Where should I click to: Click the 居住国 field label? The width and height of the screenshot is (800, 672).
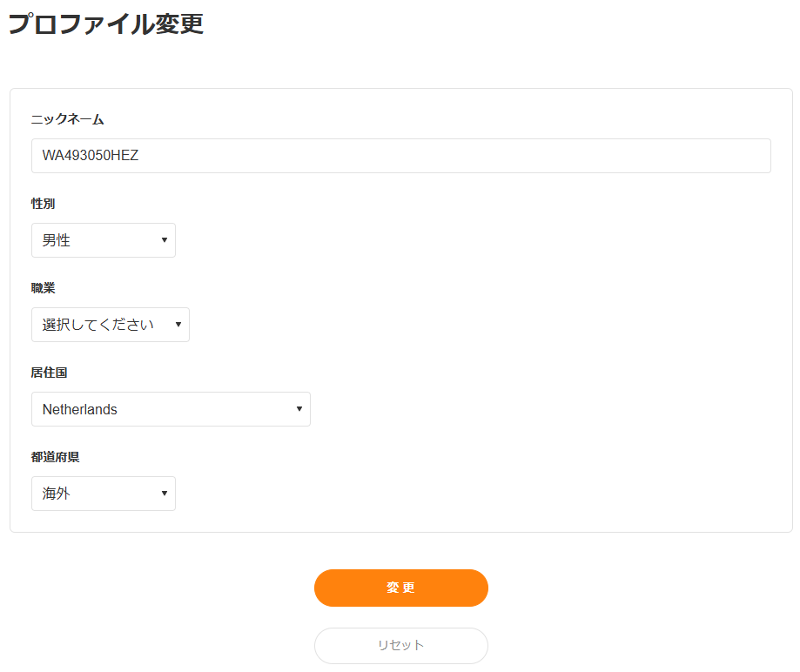[x=50, y=373]
